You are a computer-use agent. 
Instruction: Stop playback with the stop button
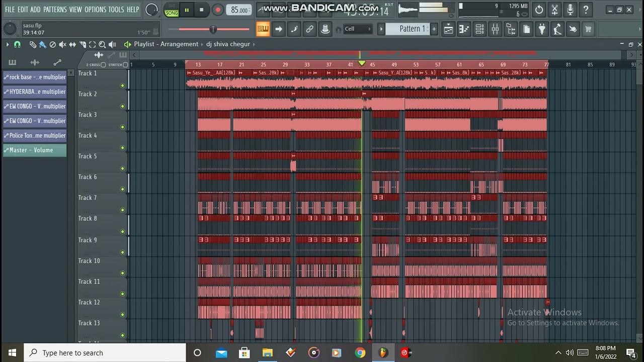point(201,10)
